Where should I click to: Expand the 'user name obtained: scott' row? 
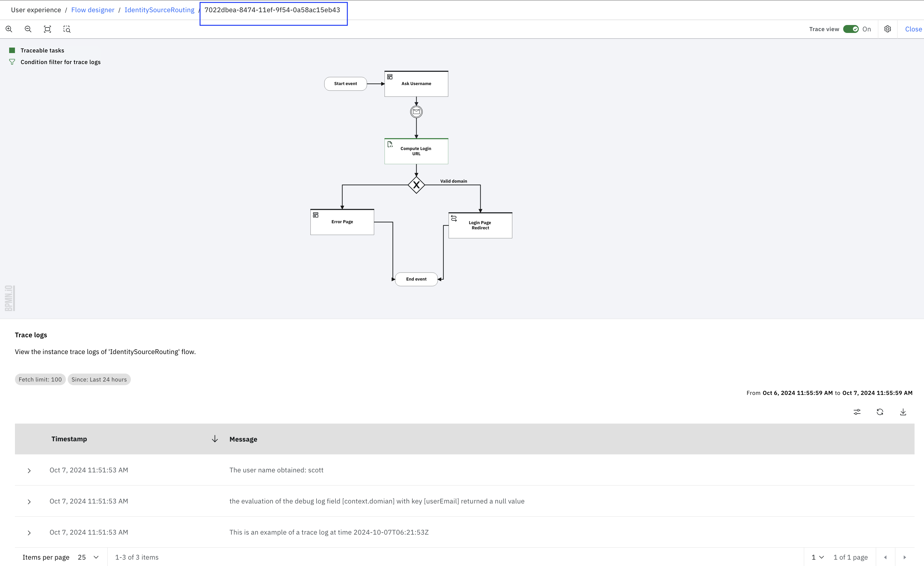pyautogui.click(x=29, y=470)
